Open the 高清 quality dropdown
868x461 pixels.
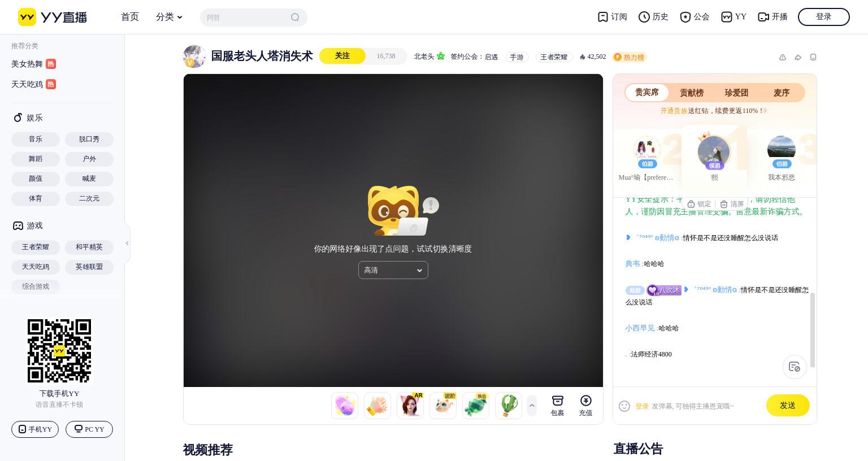393,270
